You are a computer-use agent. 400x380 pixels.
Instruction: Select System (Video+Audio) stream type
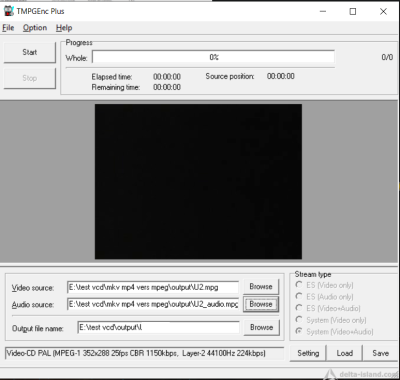pyautogui.click(x=334, y=332)
